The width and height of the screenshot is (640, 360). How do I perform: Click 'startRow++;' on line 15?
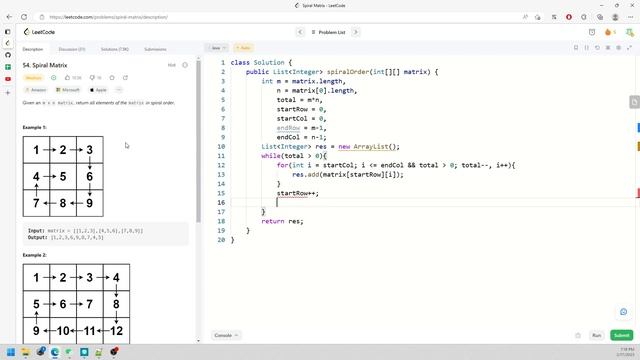(x=298, y=193)
